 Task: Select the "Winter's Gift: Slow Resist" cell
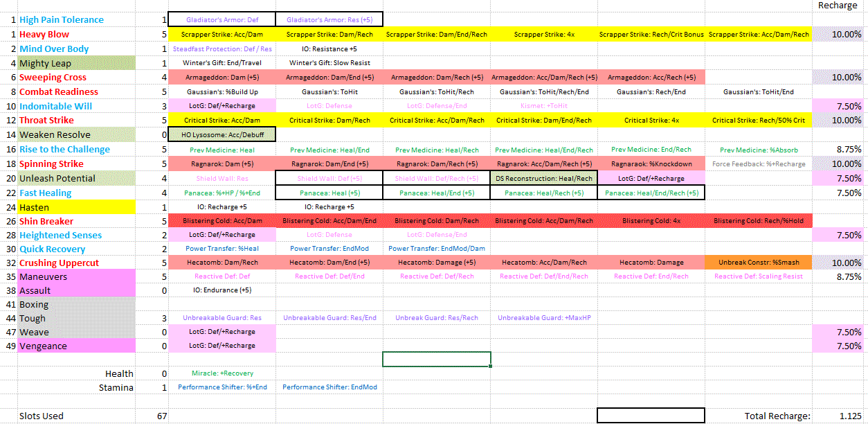[x=329, y=63]
